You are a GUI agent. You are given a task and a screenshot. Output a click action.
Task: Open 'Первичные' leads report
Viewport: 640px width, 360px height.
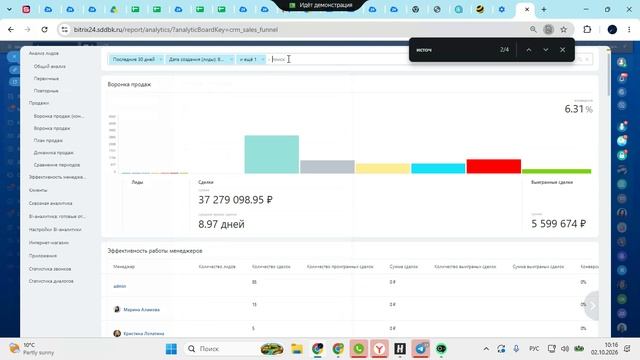[x=46, y=78]
